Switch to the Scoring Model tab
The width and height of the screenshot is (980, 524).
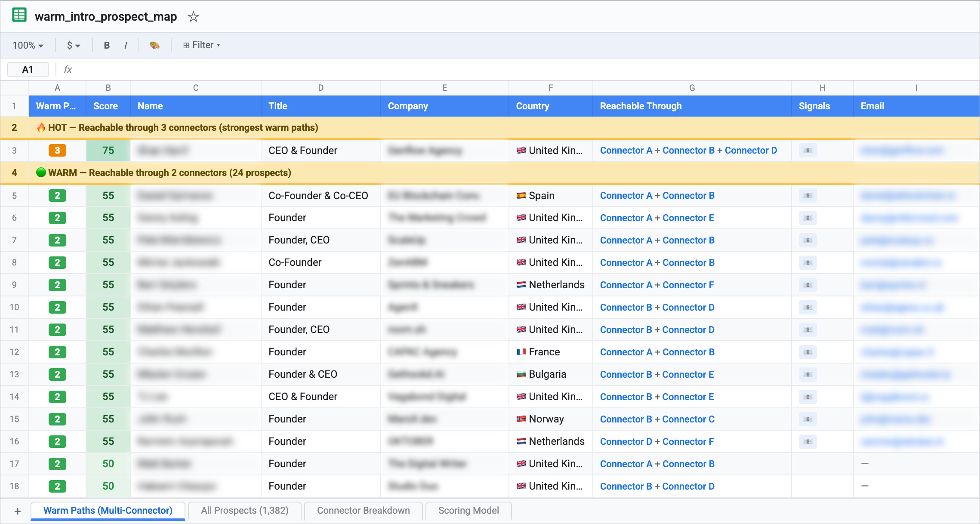[x=468, y=511]
